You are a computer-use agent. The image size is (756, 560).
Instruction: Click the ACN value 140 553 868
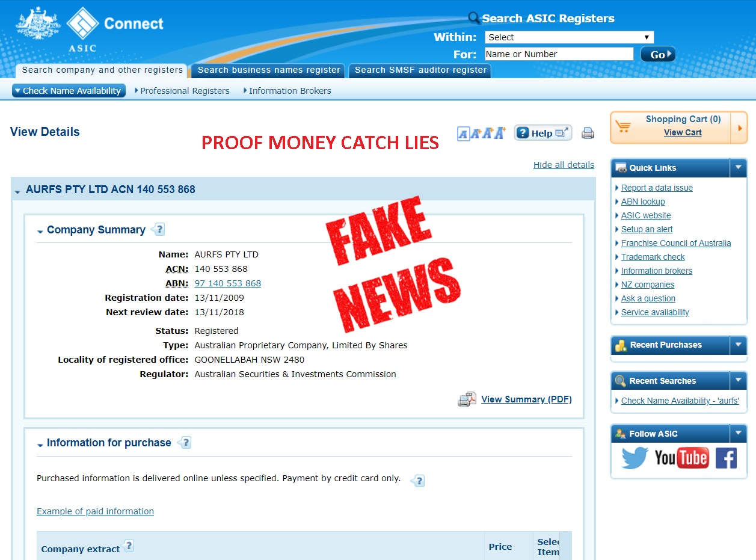point(221,269)
